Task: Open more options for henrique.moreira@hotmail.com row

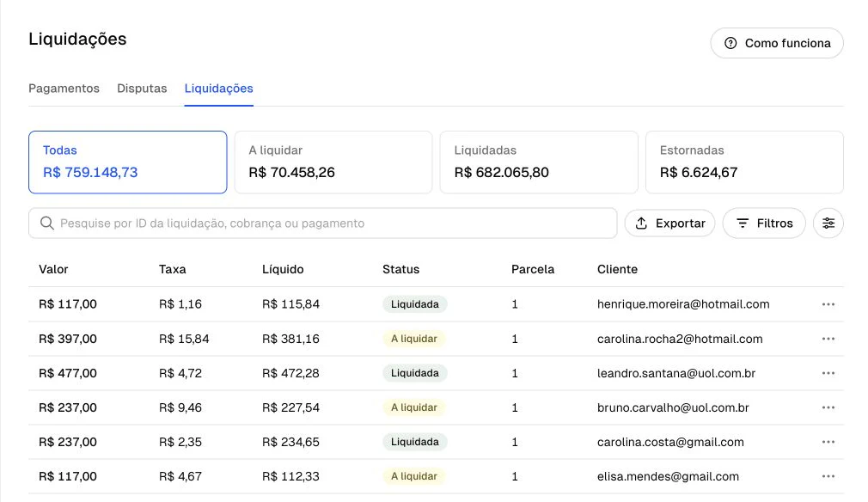Action: (828, 304)
